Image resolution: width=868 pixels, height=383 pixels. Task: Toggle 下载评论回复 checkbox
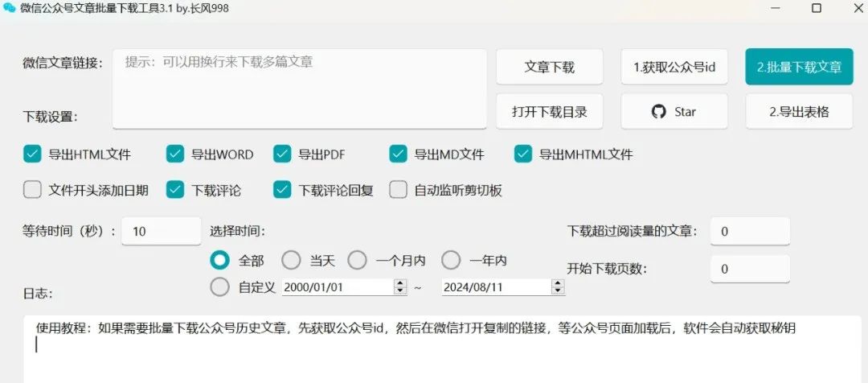click(282, 190)
